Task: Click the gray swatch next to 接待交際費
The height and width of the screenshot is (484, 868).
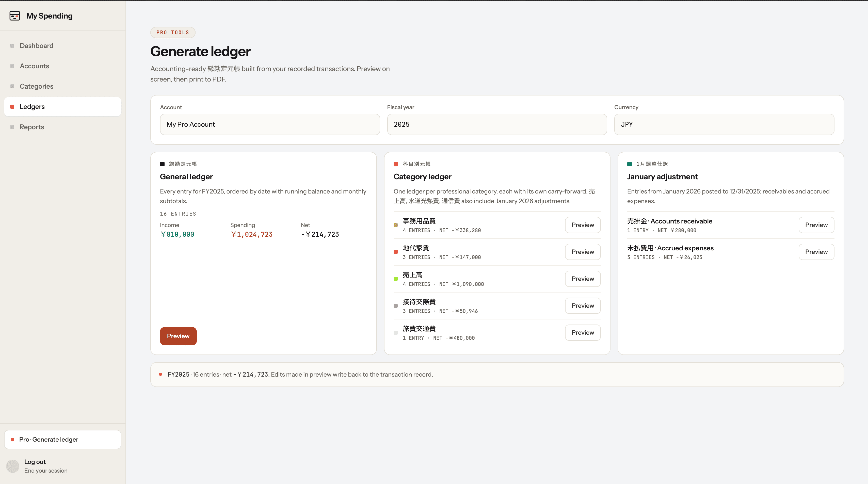Action: coord(396,306)
